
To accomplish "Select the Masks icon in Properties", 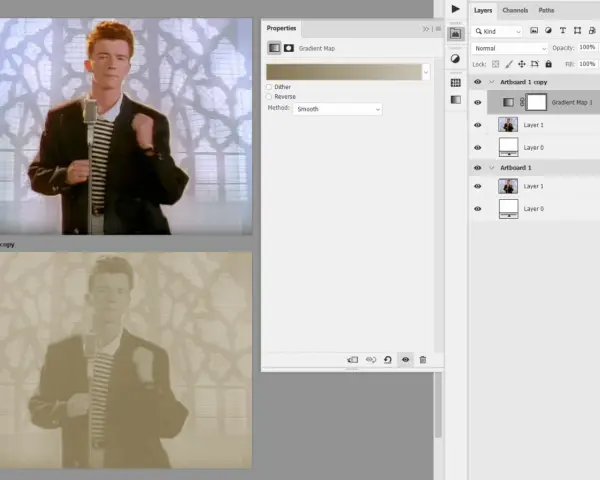I will [289, 48].
